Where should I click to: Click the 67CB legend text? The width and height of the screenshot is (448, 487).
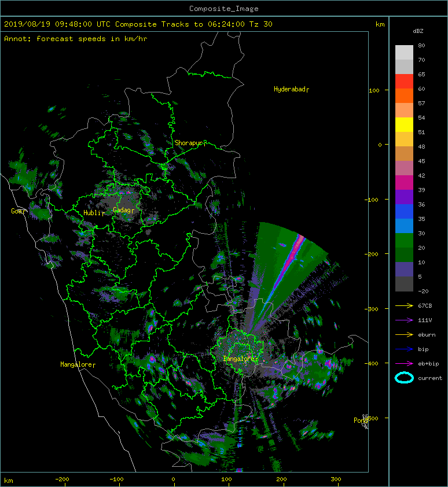pos(425,305)
